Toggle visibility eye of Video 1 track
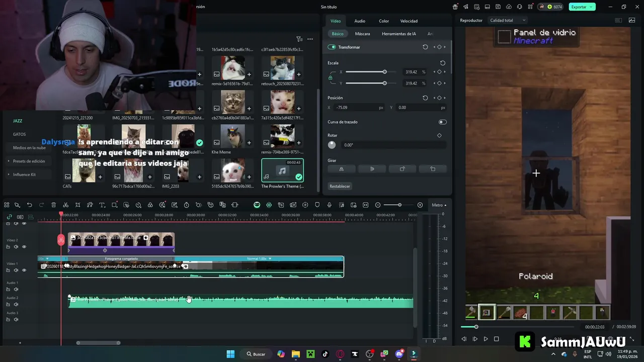644x362 pixels. tap(24, 270)
